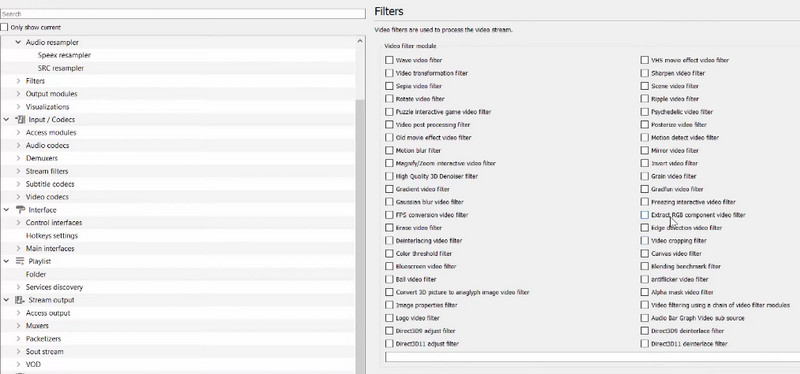Select Muxers in the tree
Image resolution: width=800 pixels, height=374 pixels.
[37, 326]
